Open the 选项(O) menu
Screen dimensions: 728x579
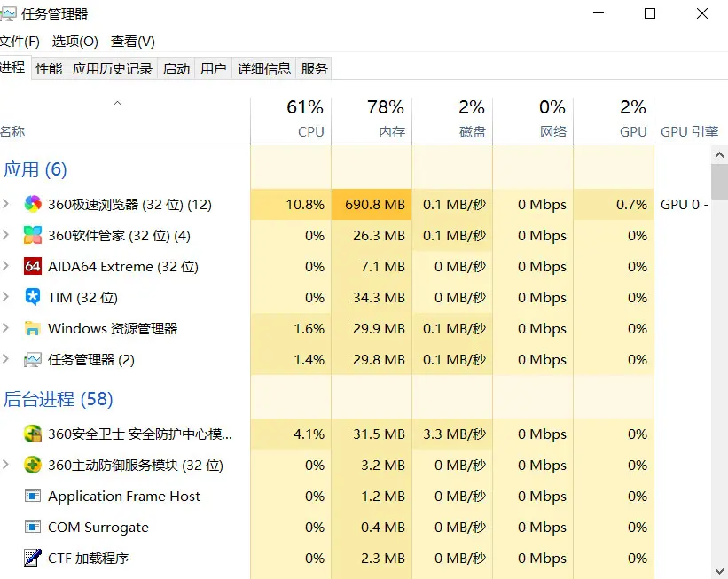[75, 42]
